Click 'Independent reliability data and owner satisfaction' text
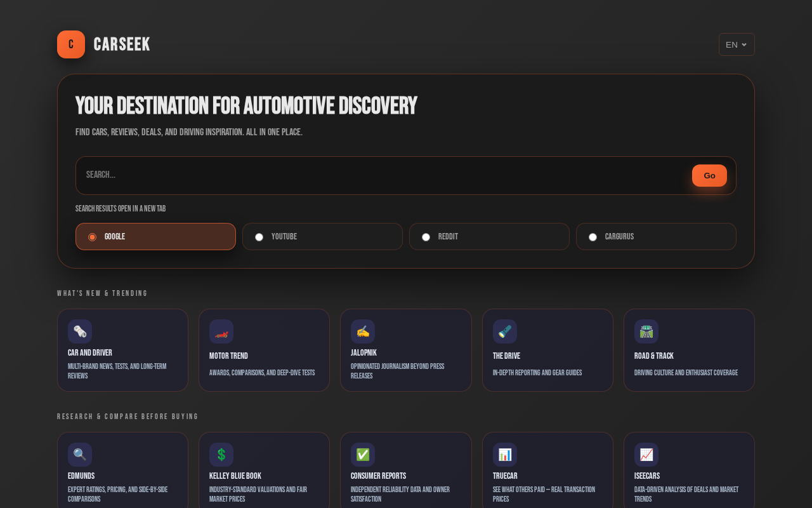 pyautogui.click(x=400, y=495)
